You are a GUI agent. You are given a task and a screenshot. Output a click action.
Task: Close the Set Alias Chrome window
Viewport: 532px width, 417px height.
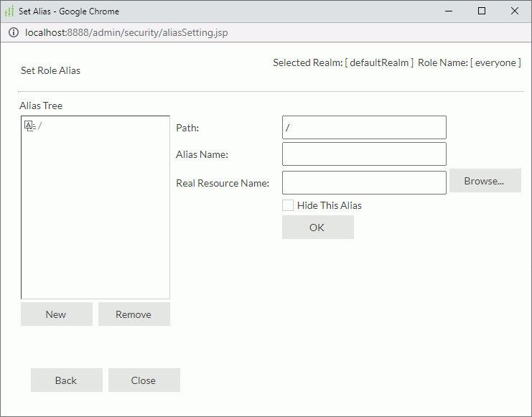(514, 11)
